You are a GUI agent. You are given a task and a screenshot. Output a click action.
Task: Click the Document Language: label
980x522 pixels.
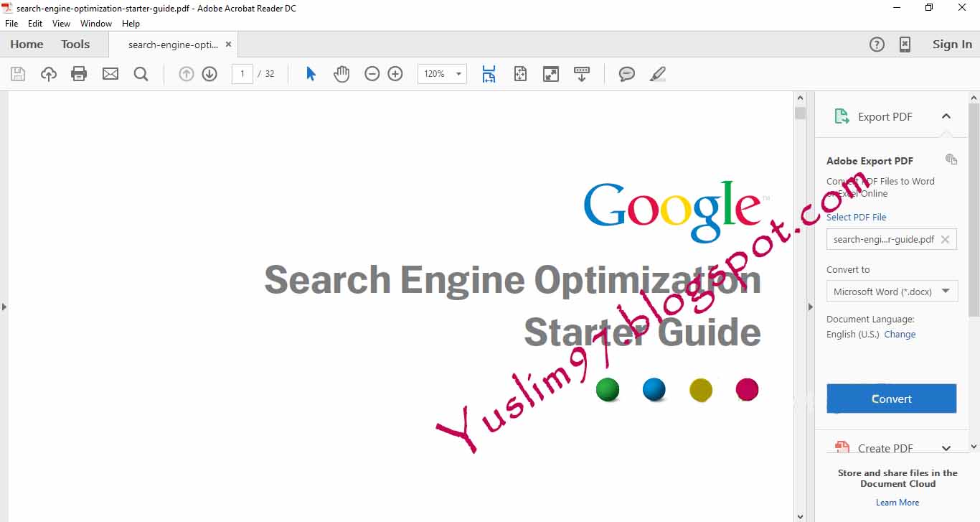pos(870,319)
